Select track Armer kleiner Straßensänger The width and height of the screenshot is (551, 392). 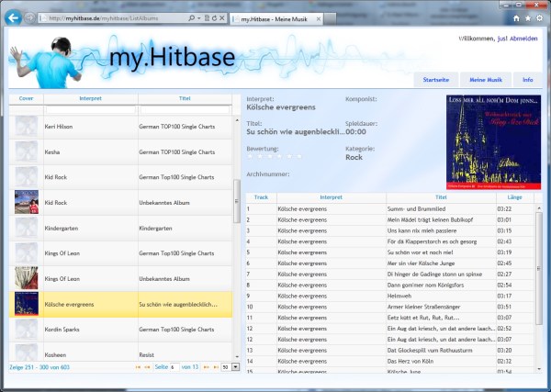[x=390, y=307]
